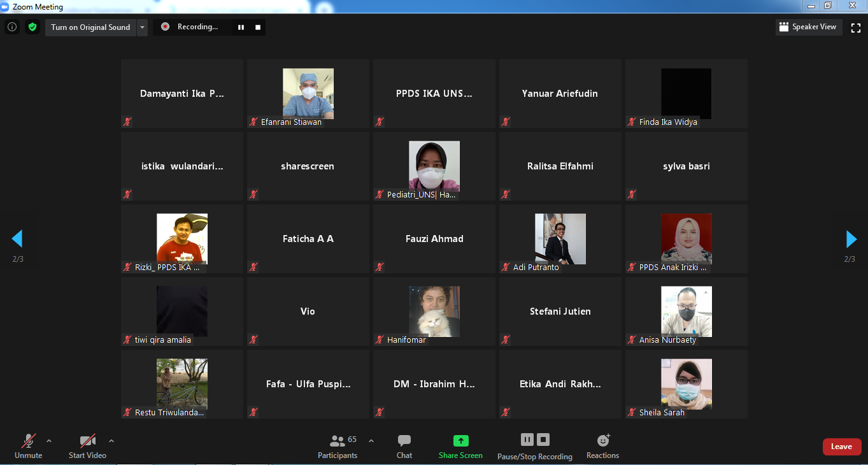Image resolution: width=868 pixels, height=465 pixels.
Task: Open the meeting information icon
Action: [11, 27]
